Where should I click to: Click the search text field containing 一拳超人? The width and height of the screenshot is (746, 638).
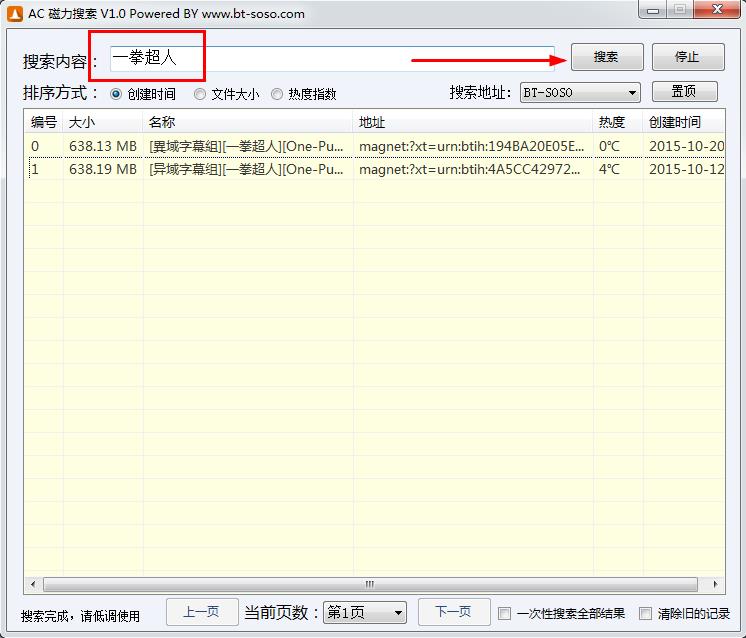[x=330, y=58]
